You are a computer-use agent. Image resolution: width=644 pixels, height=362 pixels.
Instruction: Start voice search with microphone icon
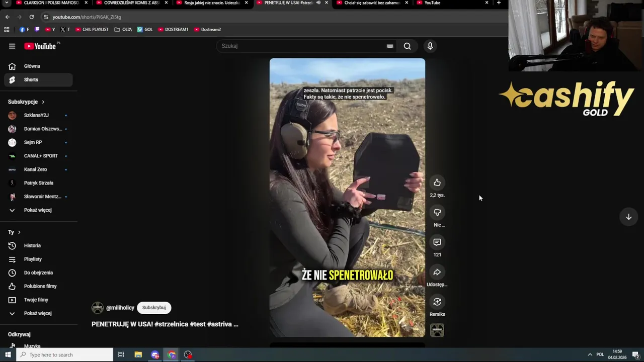coord(430,46)
